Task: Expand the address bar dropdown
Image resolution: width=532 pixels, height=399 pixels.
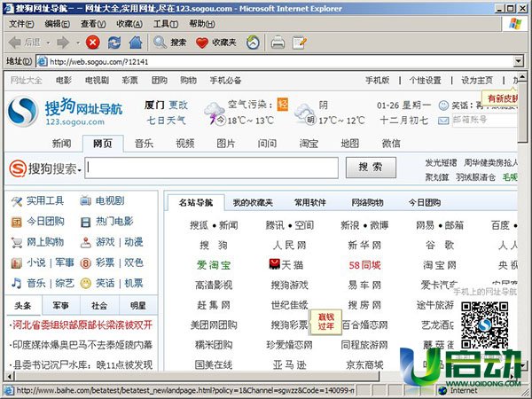Action: point(518,61)
